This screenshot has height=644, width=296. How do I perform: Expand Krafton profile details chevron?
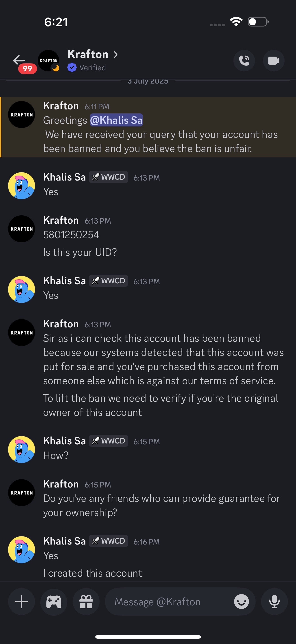tap(115, 55)
